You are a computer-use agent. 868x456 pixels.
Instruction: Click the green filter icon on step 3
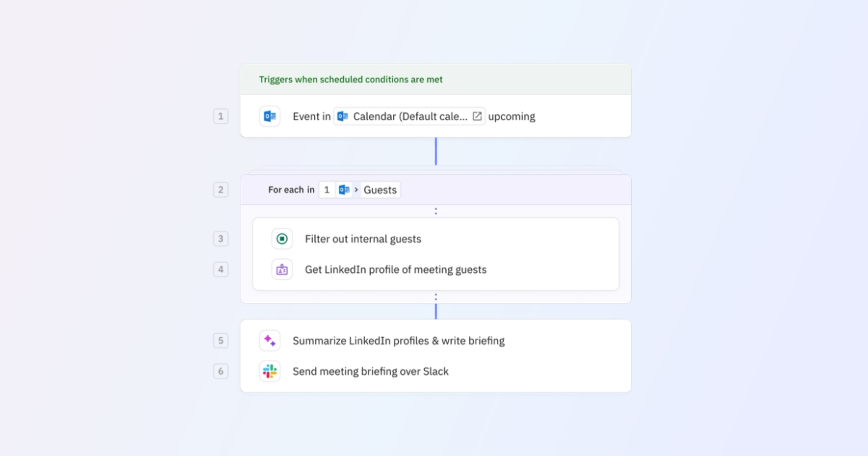tap(282, 239)
